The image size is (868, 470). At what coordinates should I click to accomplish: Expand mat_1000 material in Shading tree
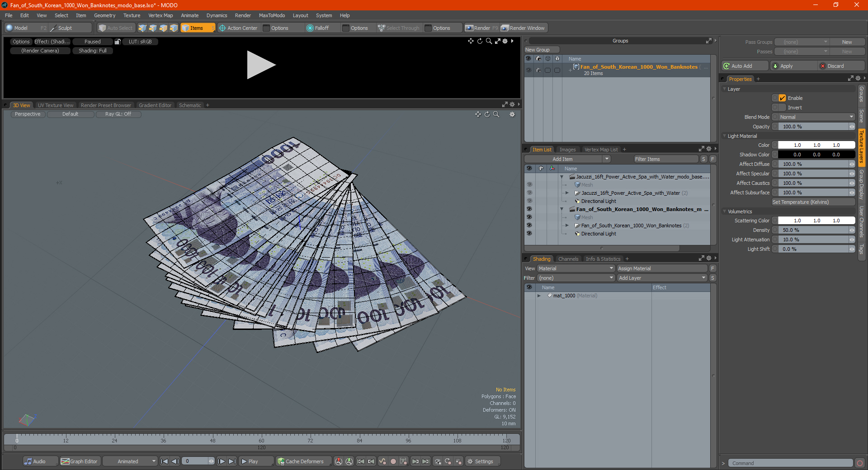tap(539, 296)
